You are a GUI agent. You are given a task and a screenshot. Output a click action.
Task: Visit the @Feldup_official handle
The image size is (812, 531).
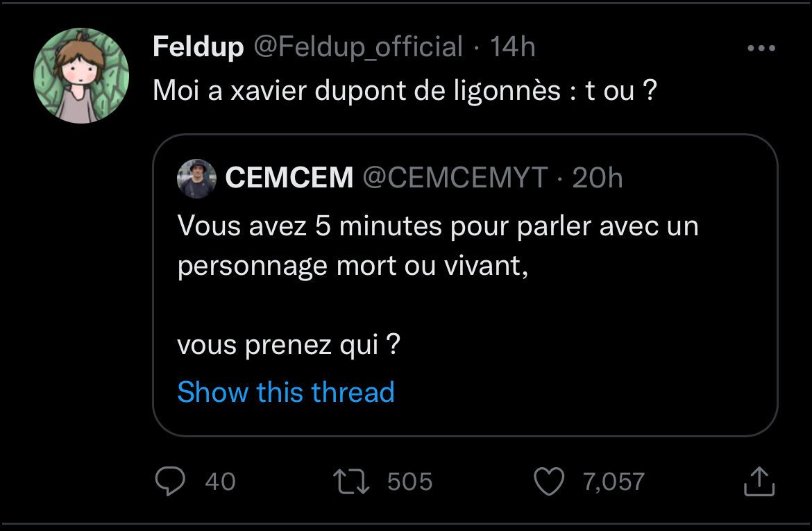pos(357,47)
